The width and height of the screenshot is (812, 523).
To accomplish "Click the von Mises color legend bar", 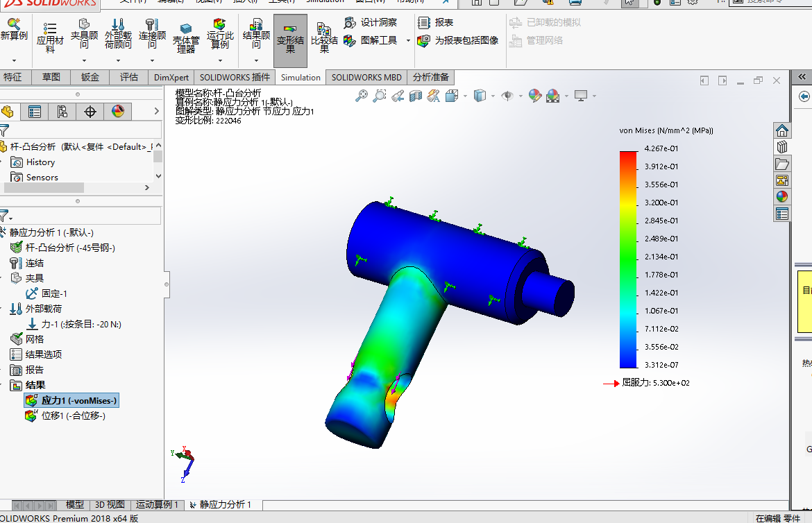I will pos(628,259).
